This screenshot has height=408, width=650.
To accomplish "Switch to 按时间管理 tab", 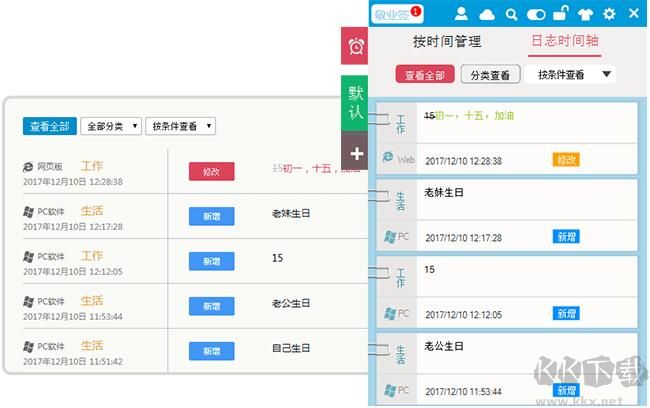I will 447,41.
